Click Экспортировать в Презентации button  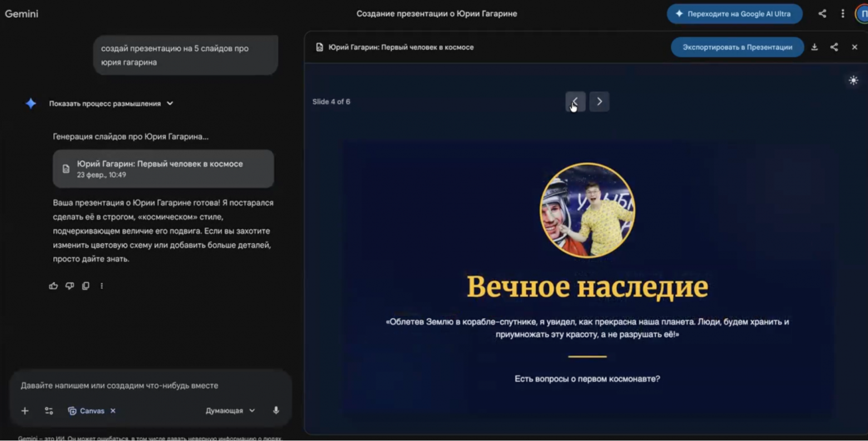pos(737,47)
